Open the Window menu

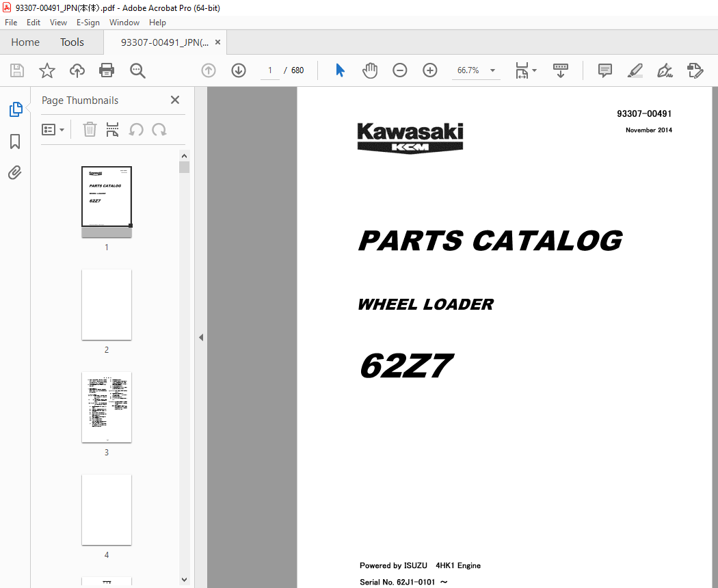[124, 23]
